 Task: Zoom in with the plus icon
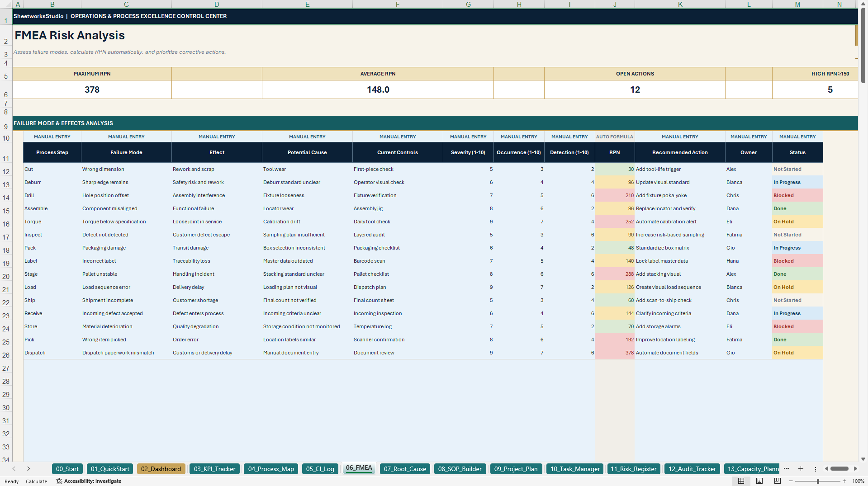point(844,481)
